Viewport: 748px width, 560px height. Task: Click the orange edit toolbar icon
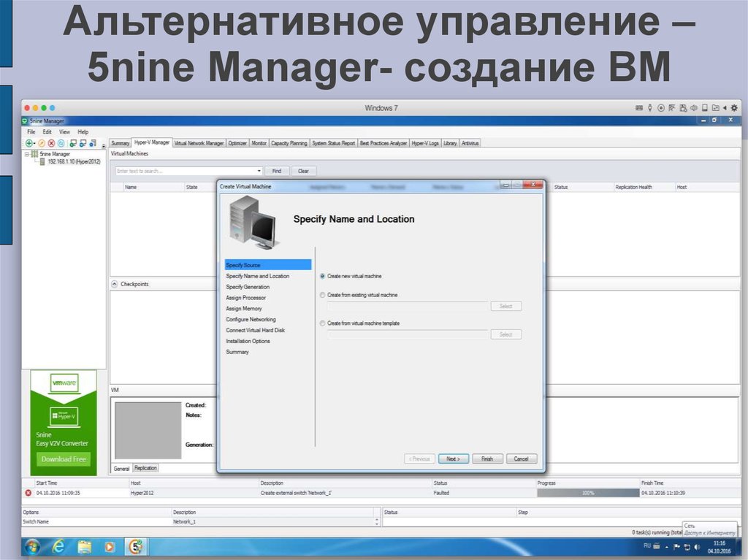[x=42, y=143]
